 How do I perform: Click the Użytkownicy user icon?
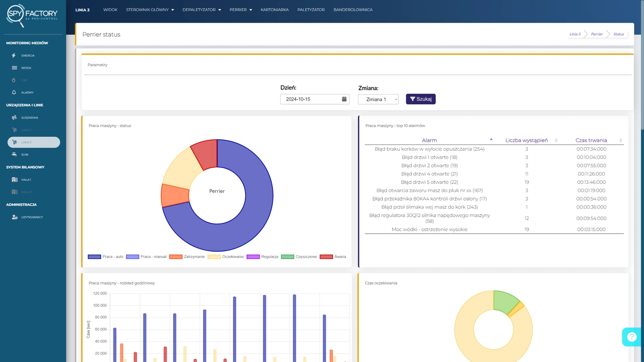(14, 217)
